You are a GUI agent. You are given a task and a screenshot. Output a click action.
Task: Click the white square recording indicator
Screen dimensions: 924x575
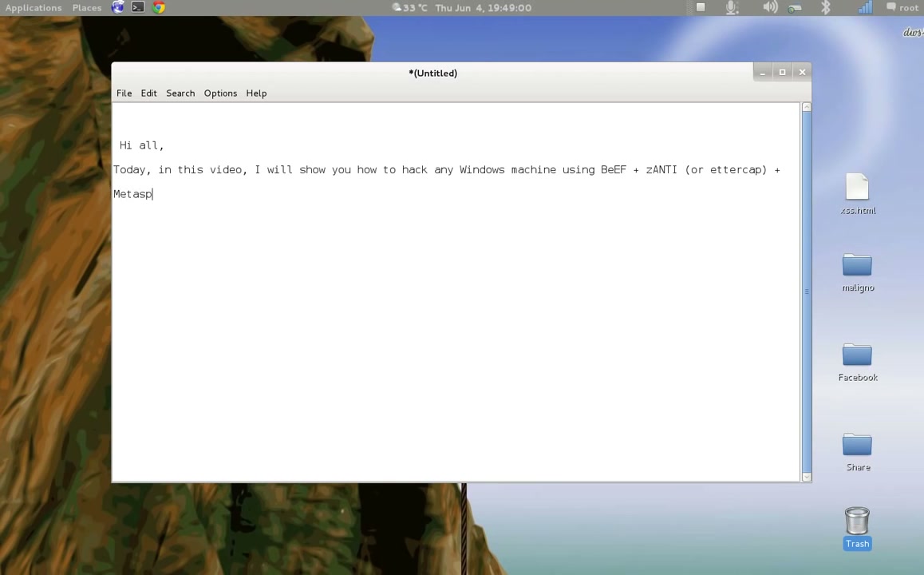701,7
